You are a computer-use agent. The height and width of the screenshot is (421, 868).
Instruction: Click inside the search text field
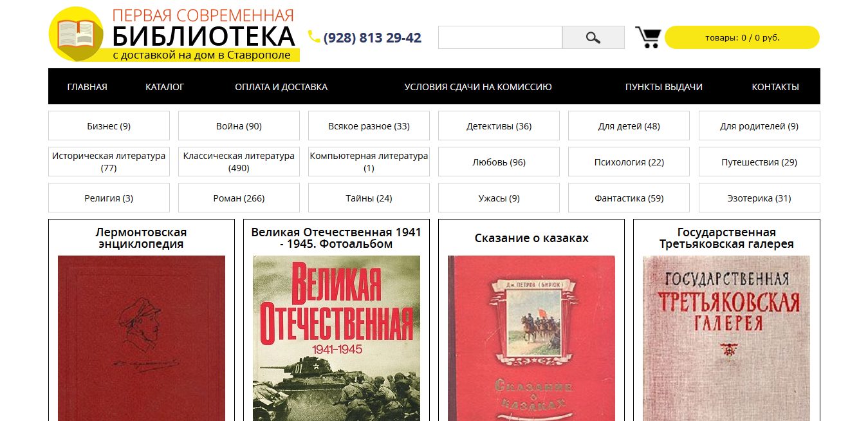500,37
